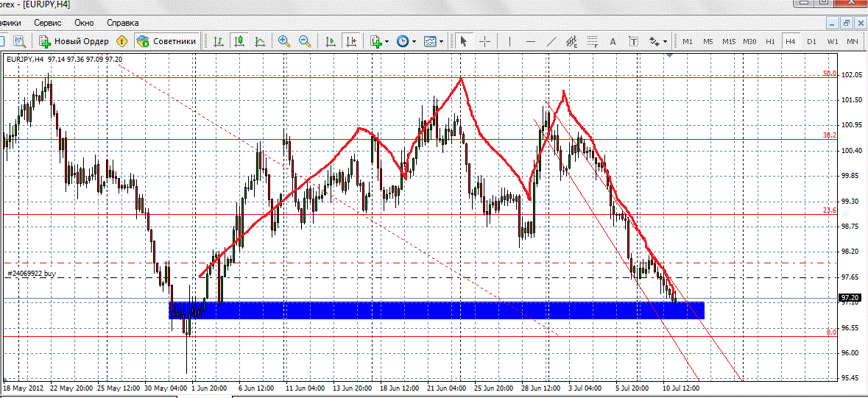This screenshot has width=868, height=398.
Task: Switch chart to candlestick mode
Action: (239, 41)
